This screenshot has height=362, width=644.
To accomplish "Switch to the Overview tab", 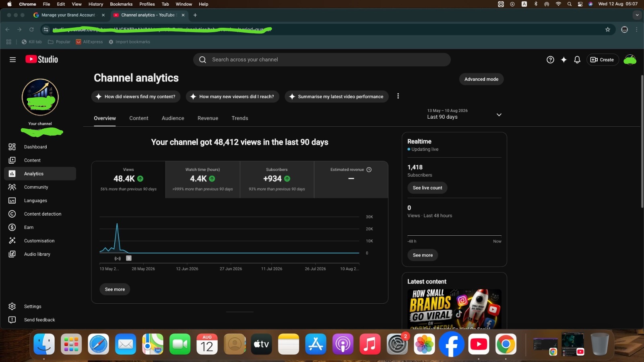I will (x=105, y=118).
